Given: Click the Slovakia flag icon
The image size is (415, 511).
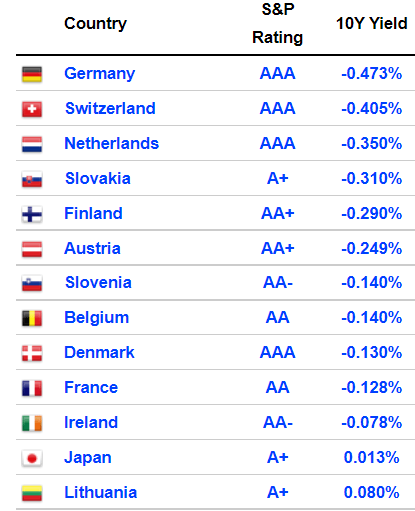Looking at the screenshot, I should (32, 179).
